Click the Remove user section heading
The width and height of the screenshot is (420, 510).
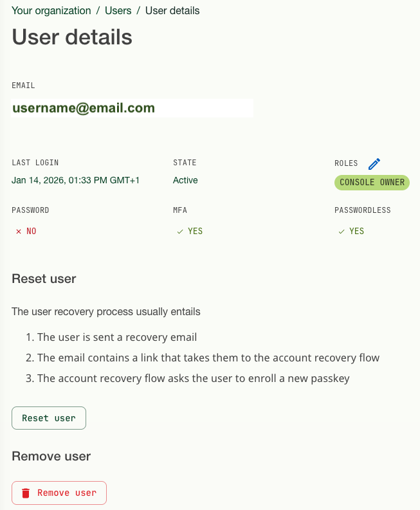coord(51,457)
